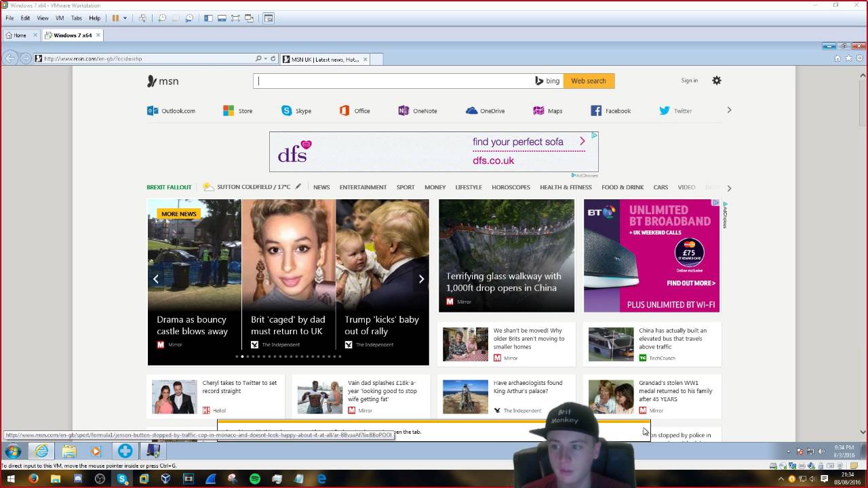Open Cheryl takes to Twitter article
This screenshot has height=488, width=868.
tap(216, 396)
